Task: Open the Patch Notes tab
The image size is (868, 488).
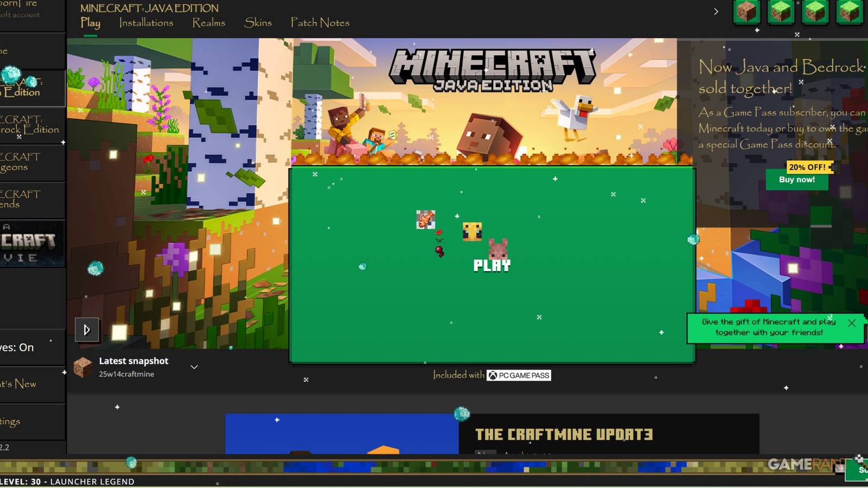Action: 320,23
